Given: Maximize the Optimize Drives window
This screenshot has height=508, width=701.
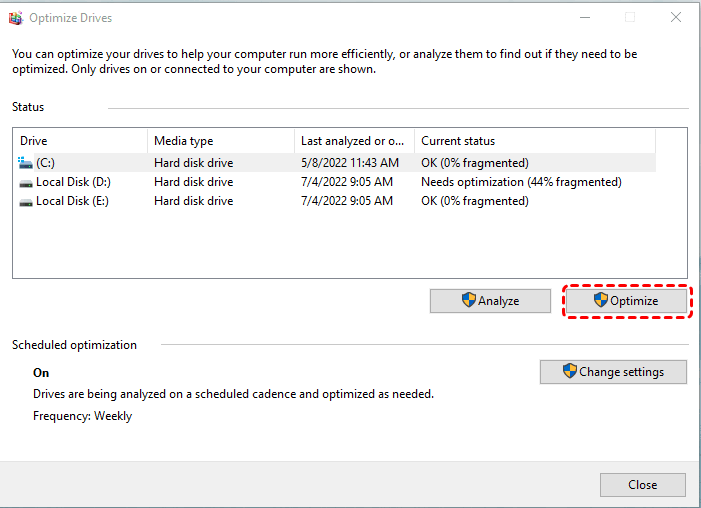Looking at the screenshot, I should tap(630, 18).
